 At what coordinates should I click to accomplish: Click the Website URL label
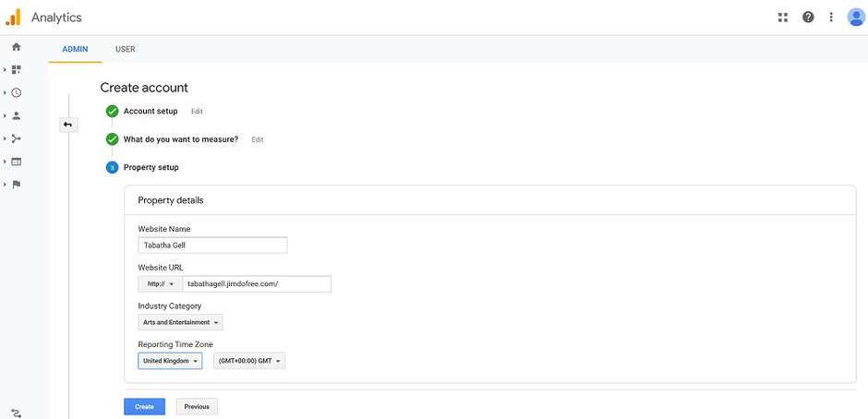161,268
